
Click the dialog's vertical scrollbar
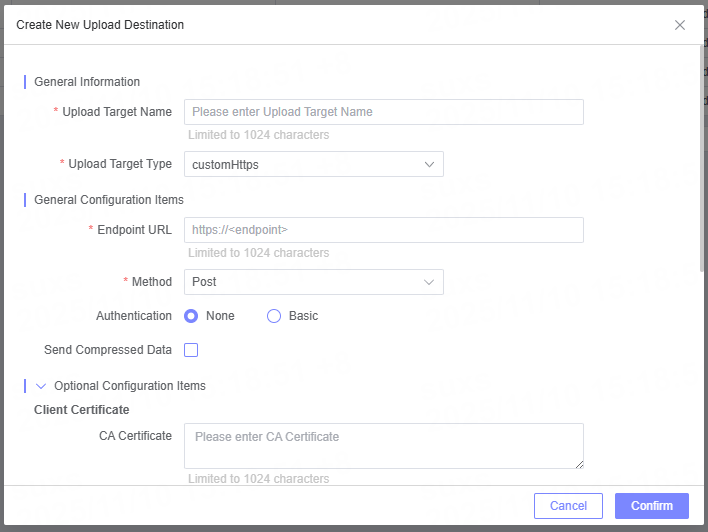(x=703, y=160)
